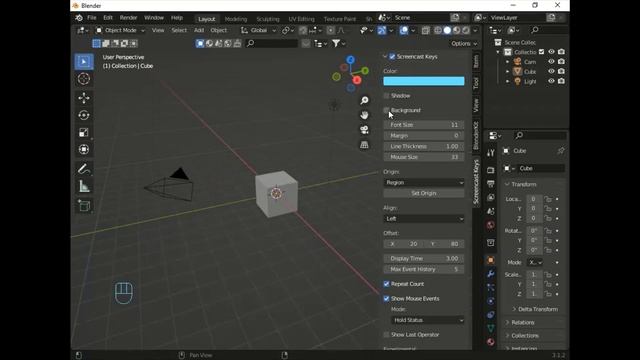
Task: Activate the 3D Cursor tool
Action: click(84, 79)
